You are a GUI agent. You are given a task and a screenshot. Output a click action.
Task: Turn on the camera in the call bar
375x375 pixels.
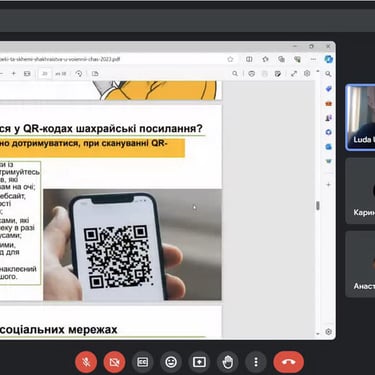[x=114, y=362]
